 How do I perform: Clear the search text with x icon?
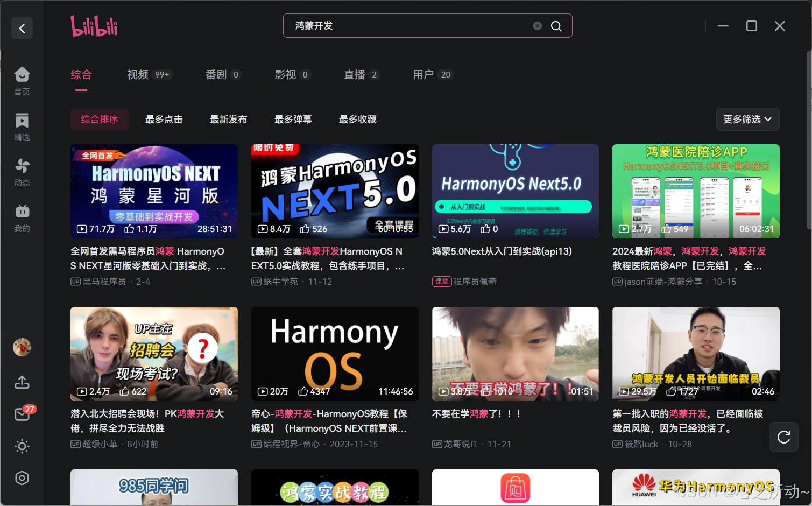(537, 26)
